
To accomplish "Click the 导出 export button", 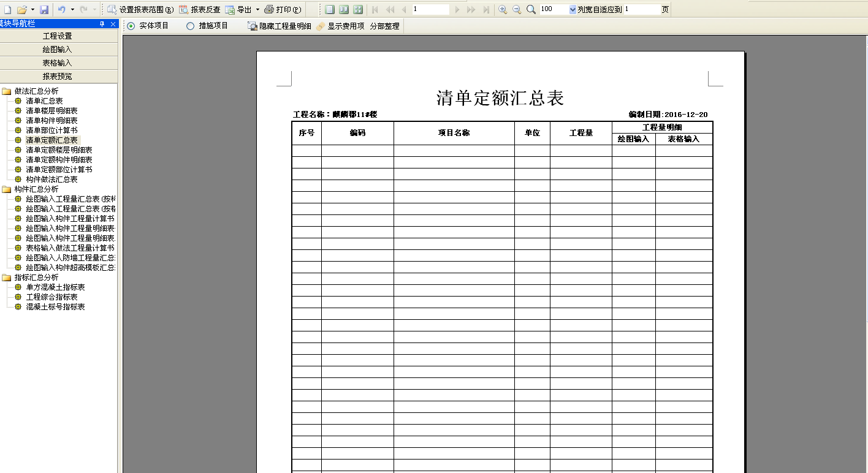I will coord(238,10).
